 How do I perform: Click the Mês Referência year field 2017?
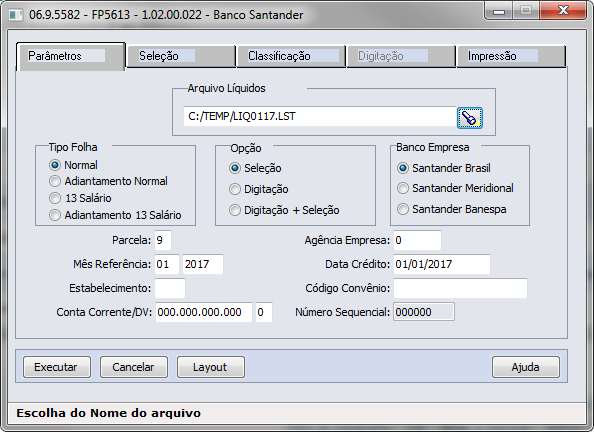click(x=203, y=264)
